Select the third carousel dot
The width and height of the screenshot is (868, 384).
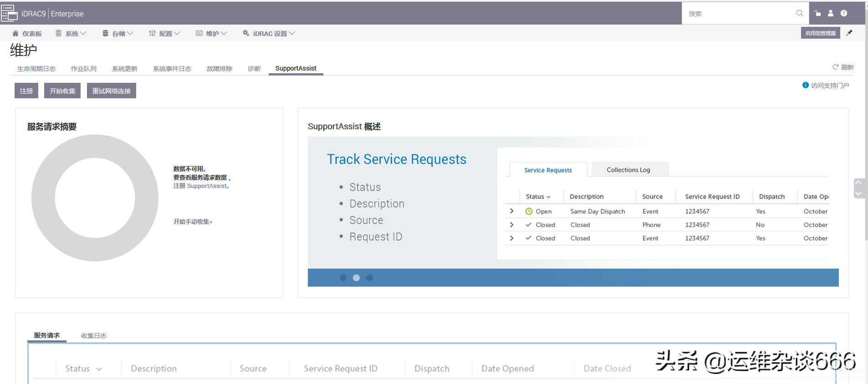(x=370, y=278)
